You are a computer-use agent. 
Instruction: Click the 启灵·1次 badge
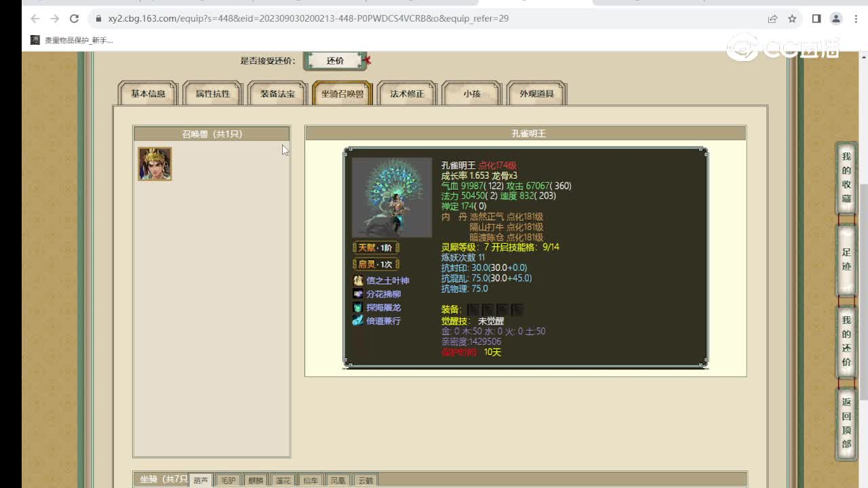pyautogui.click(x=376, y=264)
